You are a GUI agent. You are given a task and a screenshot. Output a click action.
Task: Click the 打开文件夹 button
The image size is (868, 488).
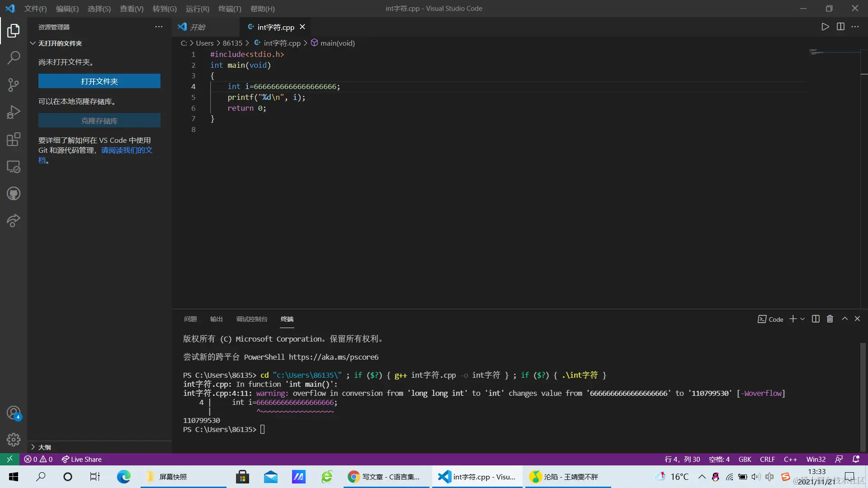(99, 81)
